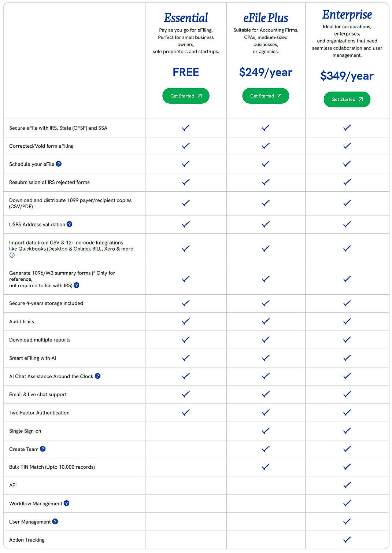Open the AI Chat Assistance help icon

tap(97, 376)
